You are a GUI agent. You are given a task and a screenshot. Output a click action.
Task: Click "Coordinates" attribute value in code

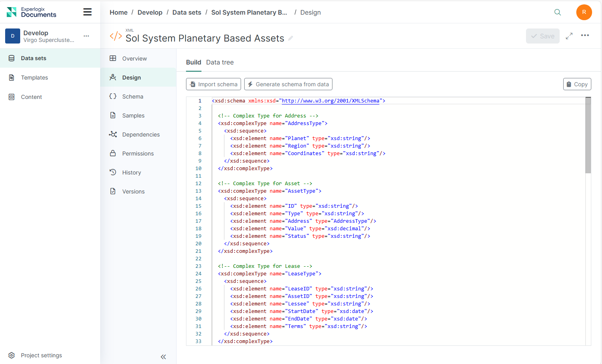point(304,154)
